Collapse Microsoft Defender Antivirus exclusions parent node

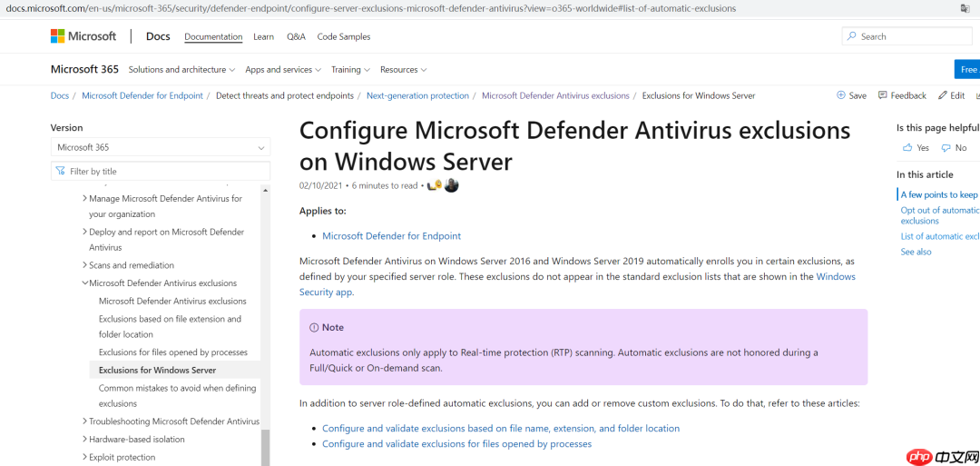click(x=85, y=283)
